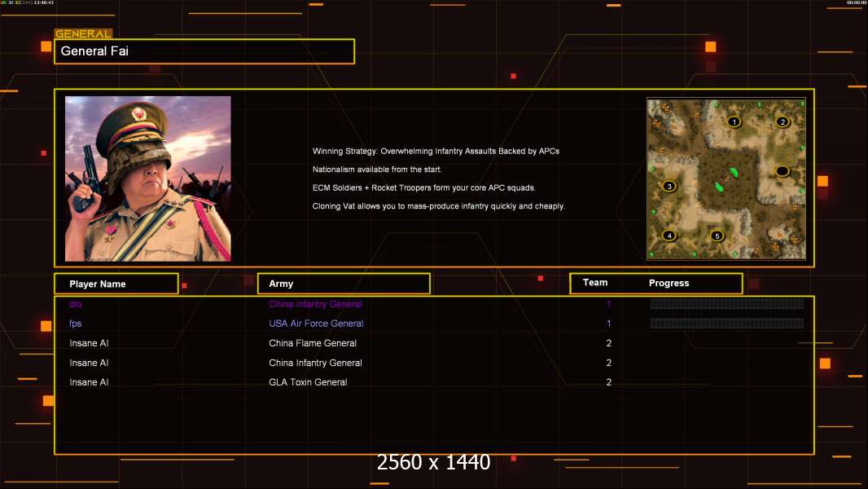The height and width of the screenshot is (489, 868).
Task: Click 'Nationalism available from the start' text
Action: 377,170
